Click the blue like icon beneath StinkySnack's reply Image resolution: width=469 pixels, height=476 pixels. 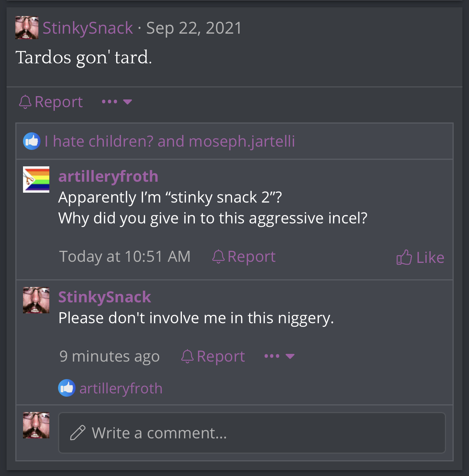click(67, 388)
